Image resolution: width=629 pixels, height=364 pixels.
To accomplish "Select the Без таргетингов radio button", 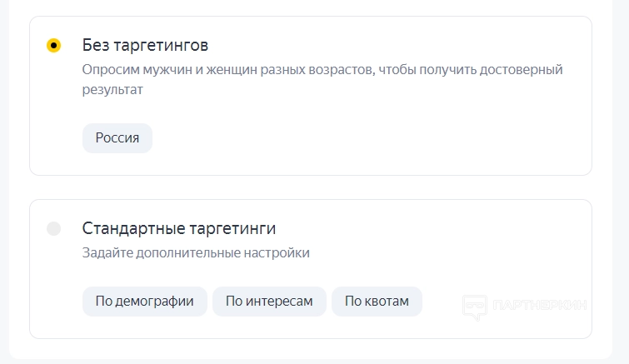I will point(54,46).
